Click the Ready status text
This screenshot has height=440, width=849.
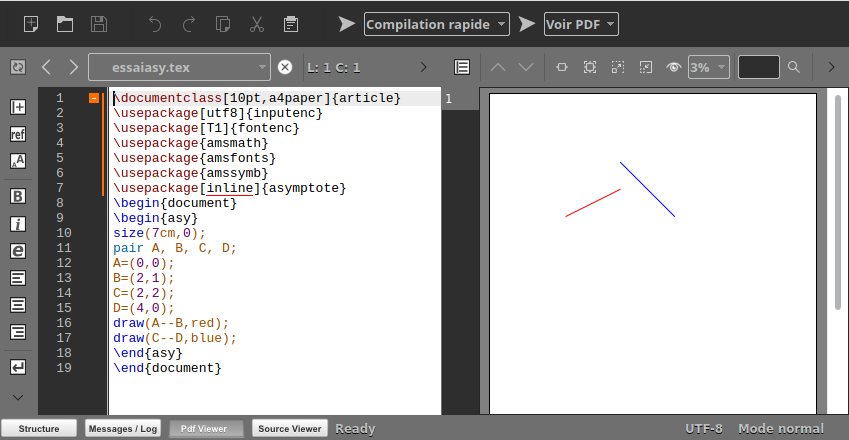(355, 429)
